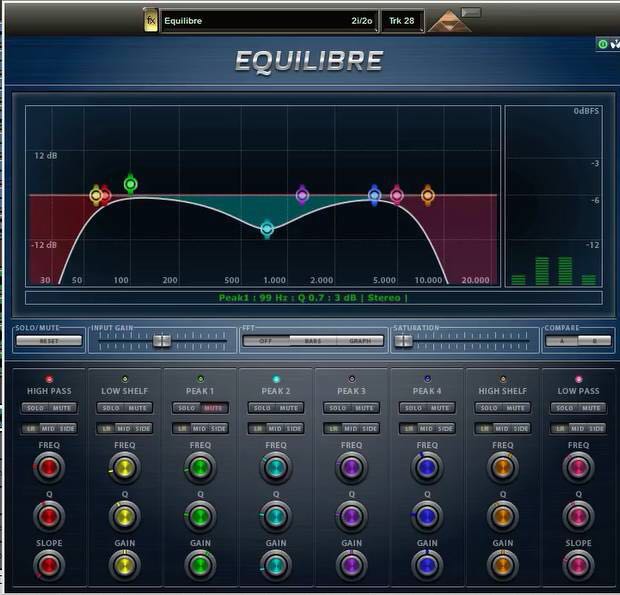Click the blue Peak 4 Freq knob
Screen dimensions: 620x595
427,468
